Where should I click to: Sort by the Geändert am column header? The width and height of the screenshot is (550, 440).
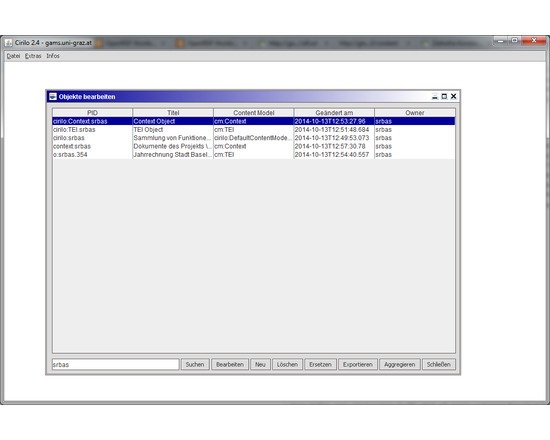click(x=334, y=113)
